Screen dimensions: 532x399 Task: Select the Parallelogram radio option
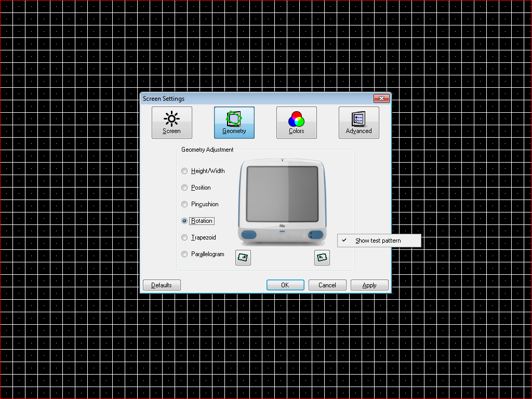203,254
